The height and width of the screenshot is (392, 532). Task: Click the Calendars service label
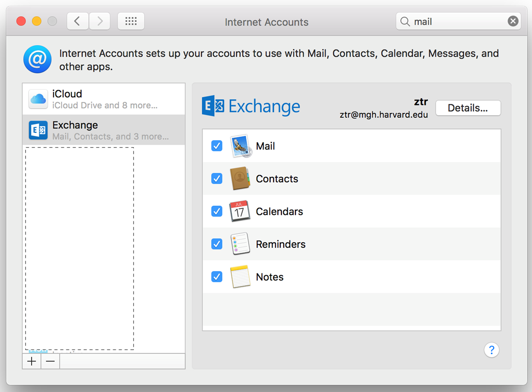click(x=279, y=212)
